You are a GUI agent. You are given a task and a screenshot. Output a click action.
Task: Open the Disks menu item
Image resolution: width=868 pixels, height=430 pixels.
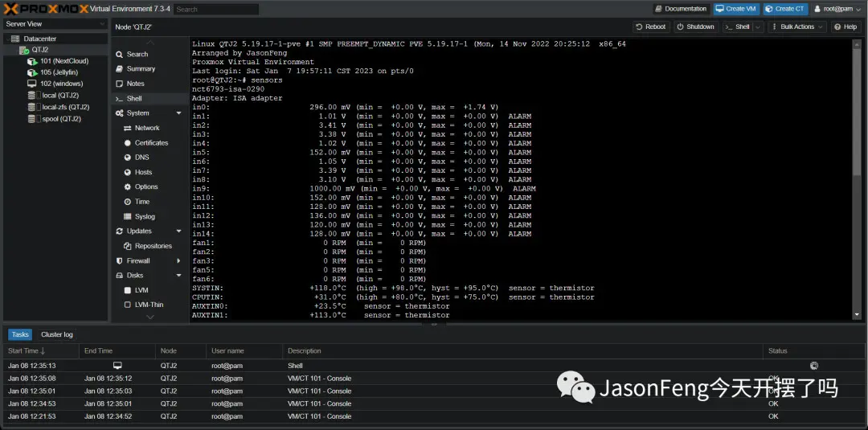pyautogui.click(x=134, y=275)
